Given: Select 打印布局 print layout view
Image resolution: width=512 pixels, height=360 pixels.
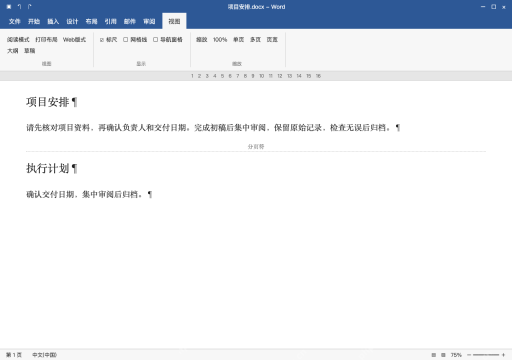Looking at the screenshot, I should point(46,40).
